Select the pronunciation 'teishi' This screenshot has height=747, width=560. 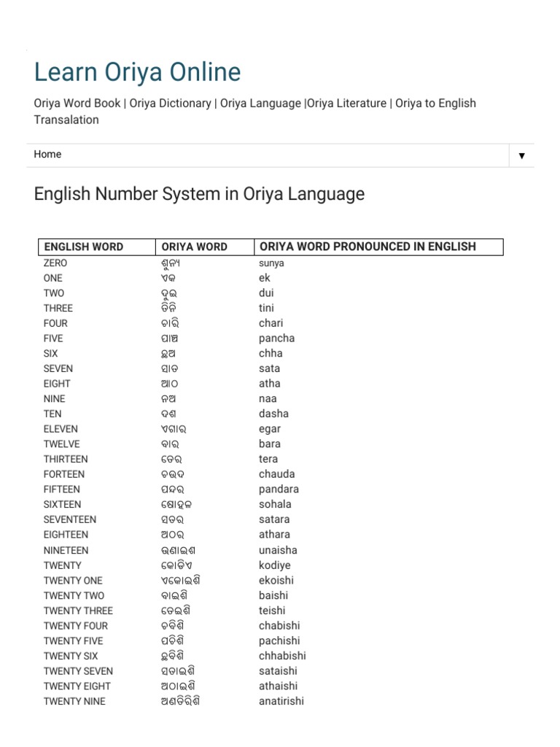point(272,611)
